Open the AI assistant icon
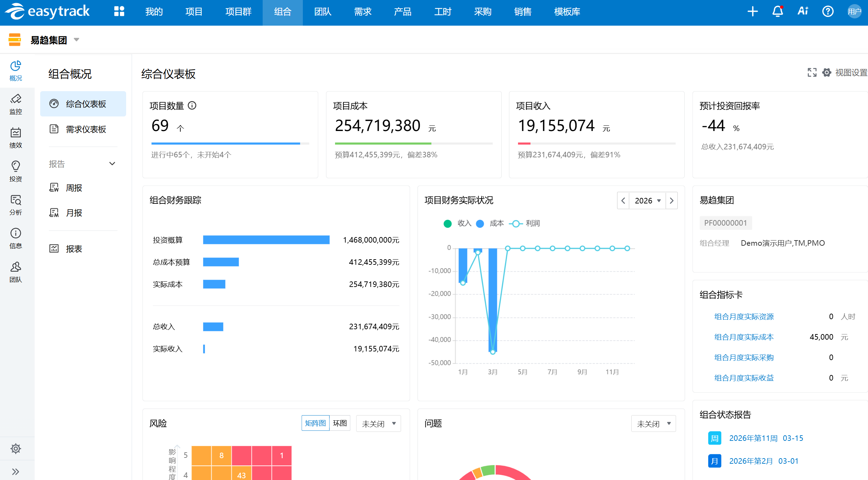The width and height of the screenshot is (868, 480). click(803, 11)
